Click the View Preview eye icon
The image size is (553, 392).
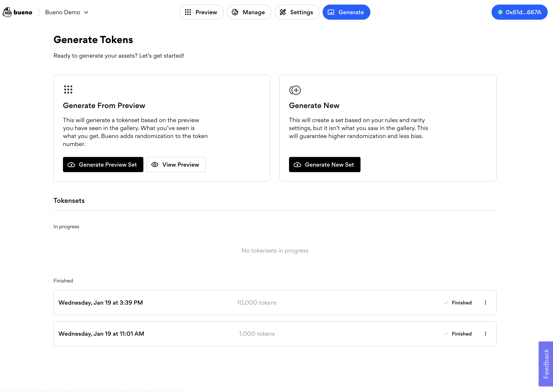pyautogui.click(x=156, y=164)
